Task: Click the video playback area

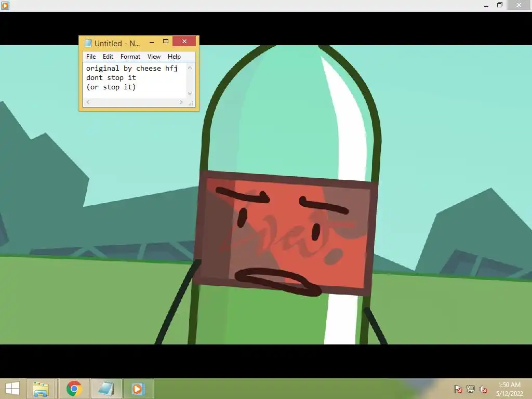Action: tap(266, 195)
